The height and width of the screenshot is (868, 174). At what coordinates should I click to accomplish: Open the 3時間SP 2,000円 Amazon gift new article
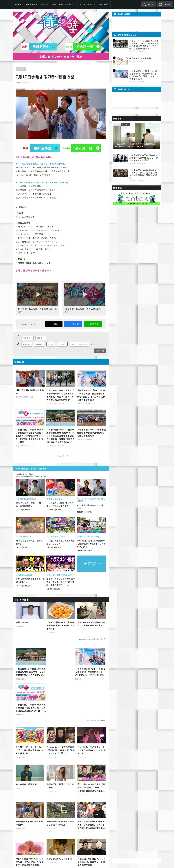point(30,428)
